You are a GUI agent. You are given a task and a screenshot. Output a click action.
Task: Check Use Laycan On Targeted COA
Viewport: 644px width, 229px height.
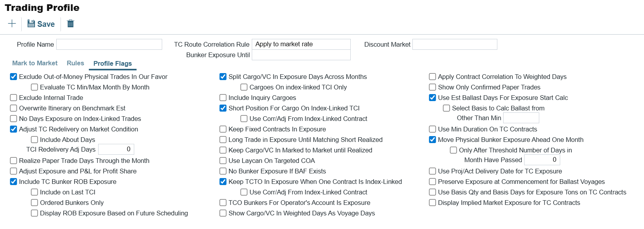coord(223,161)
